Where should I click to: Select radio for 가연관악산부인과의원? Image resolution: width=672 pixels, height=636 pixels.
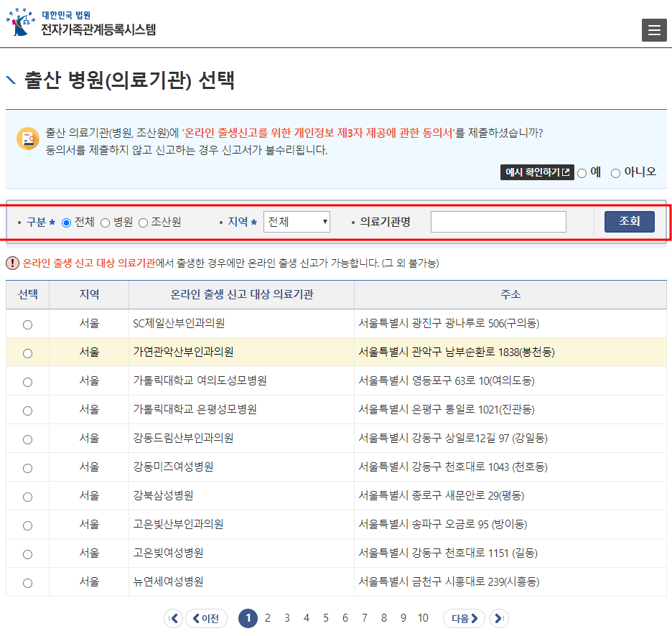(27, 353)
